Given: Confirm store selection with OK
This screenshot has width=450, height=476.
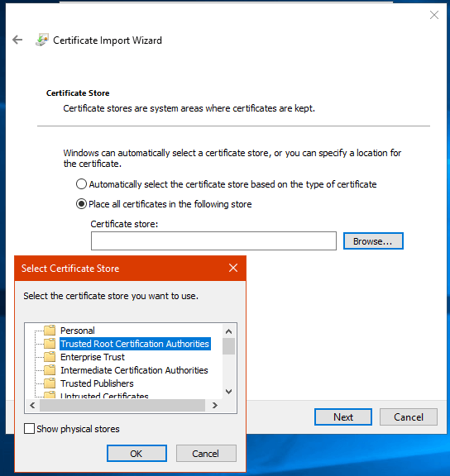Looking at the screenshot, I should (x=136, y=453).
